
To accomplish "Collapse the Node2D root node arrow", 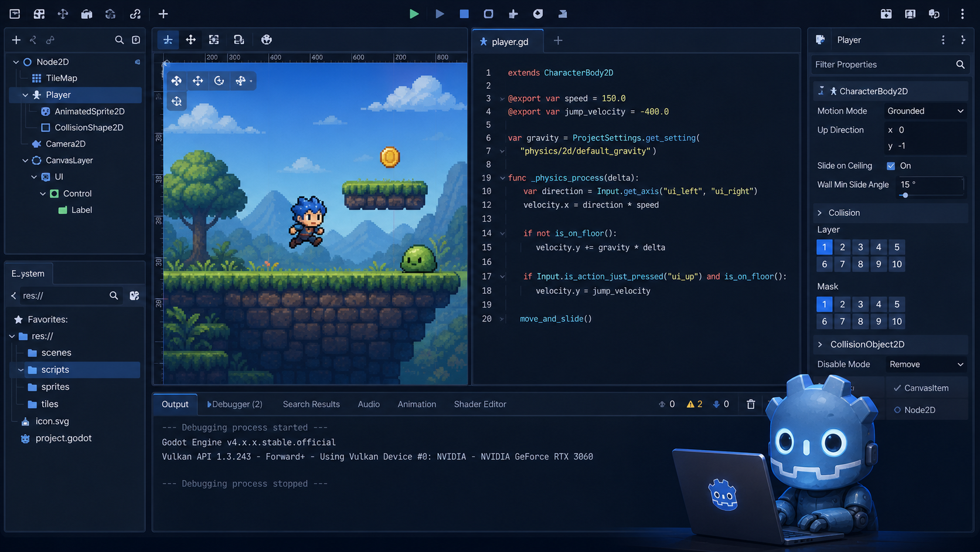I will (x=16, y=62).
